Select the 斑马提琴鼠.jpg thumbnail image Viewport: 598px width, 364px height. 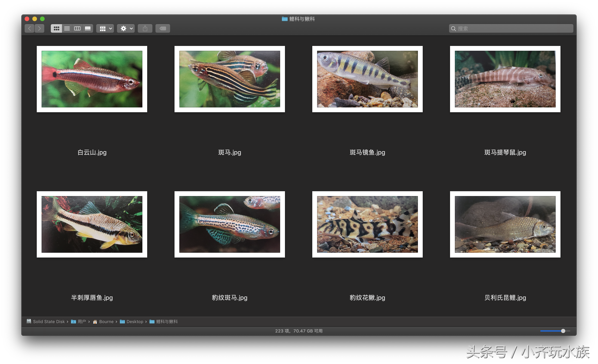[x=505, y=79]
